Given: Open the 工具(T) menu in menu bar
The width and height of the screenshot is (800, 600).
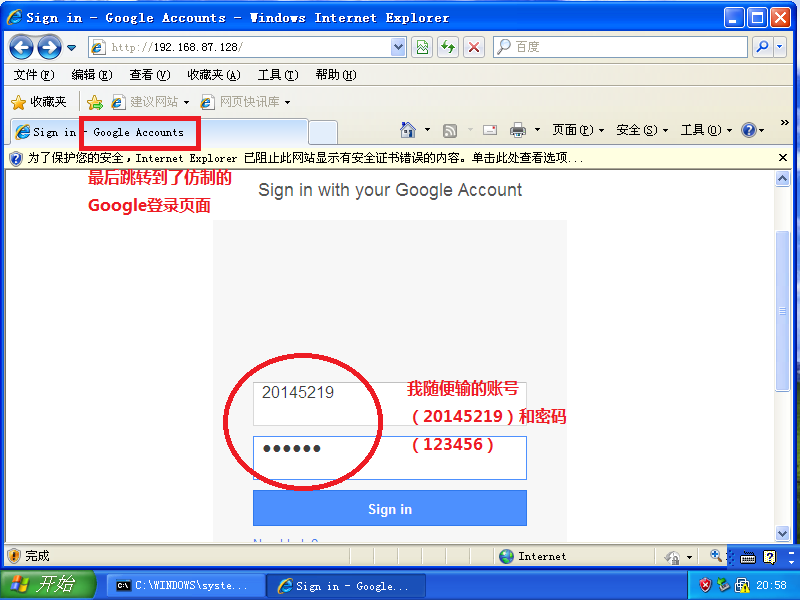Looking at the screenshot, I should [x=278, y=75].
